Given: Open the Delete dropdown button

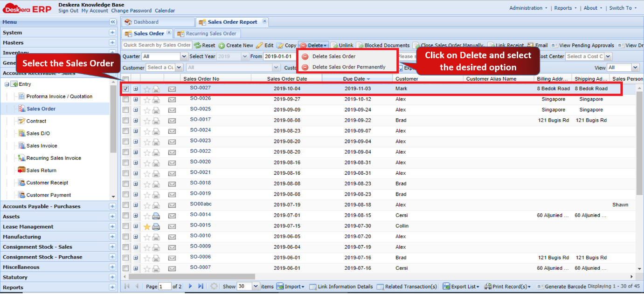Looking at the screenshot, I should pos(314,45).
